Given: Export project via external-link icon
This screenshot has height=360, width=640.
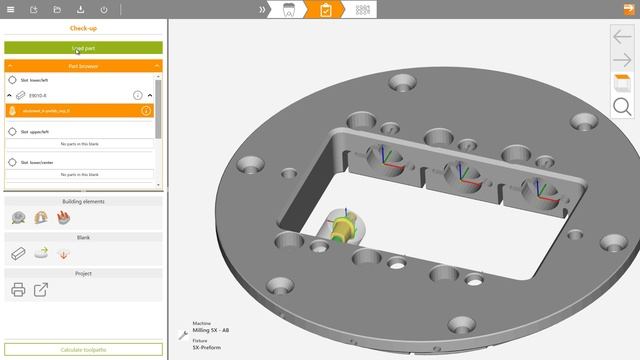Looking at the screenshot, I should pyautogui.click(x=41, y=290).
